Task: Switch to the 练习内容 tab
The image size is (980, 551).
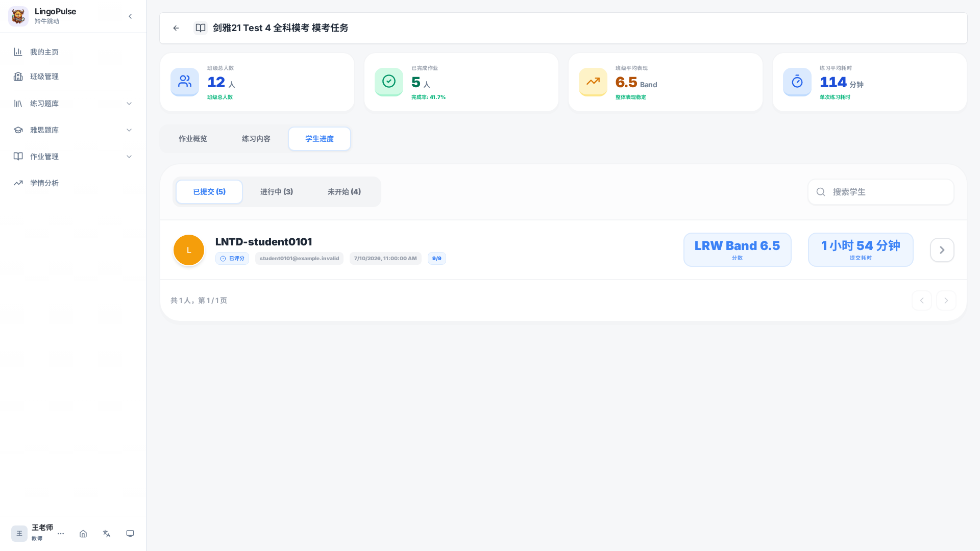Action: tap(256, 139)
